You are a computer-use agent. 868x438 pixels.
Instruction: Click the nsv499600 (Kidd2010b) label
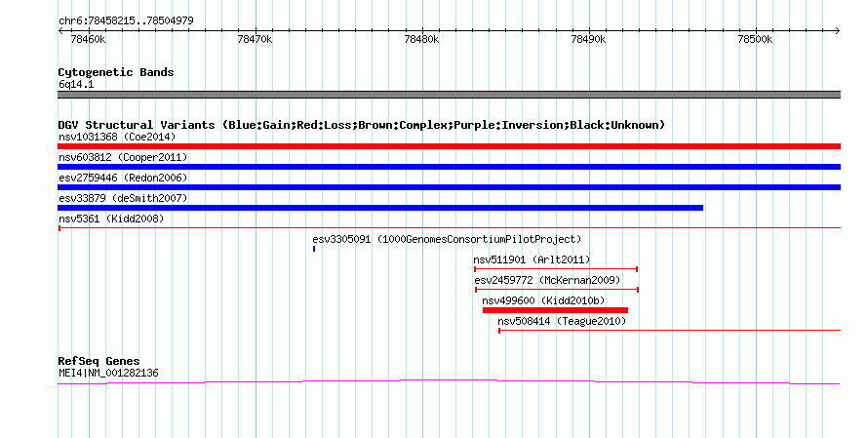pyautogui.click(x=543, y=300)
